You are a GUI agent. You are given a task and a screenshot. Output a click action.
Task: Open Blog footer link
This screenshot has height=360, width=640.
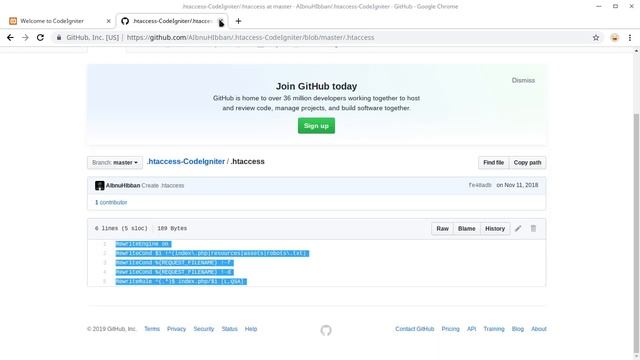(518, 329)
